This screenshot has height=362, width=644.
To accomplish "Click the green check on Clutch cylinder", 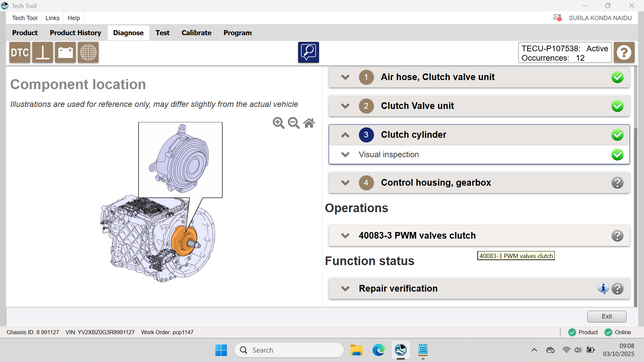I will (617, 135).
